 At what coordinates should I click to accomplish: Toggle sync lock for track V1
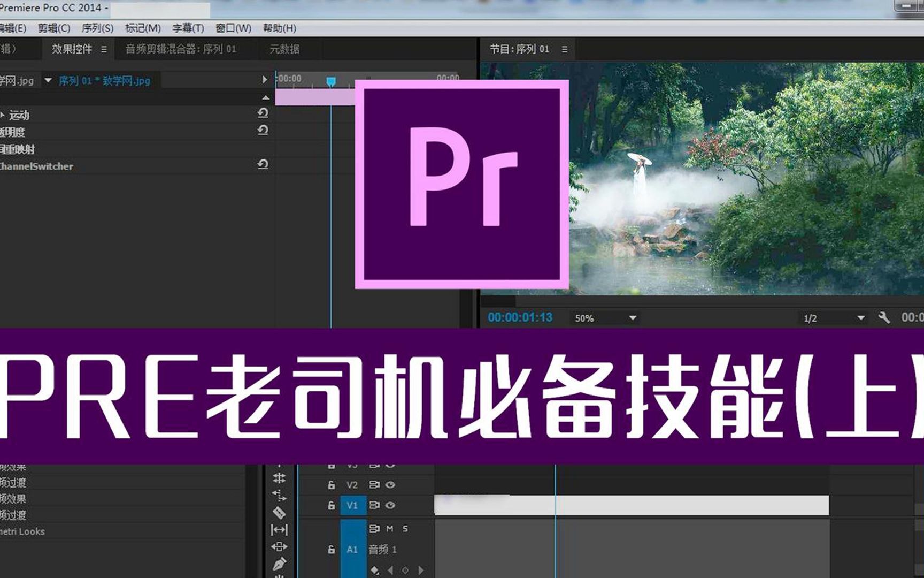click(x=374, y=505)
